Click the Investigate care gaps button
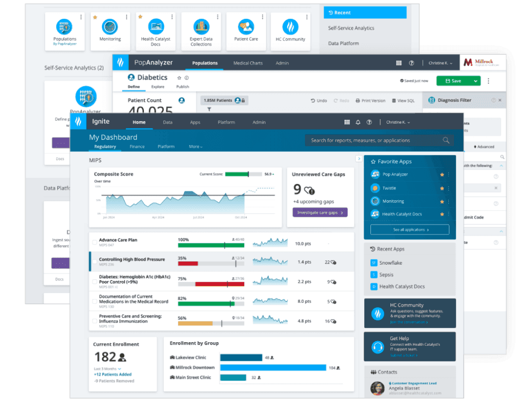The height and width of the screenshot is (403, 532). [319, 212]
